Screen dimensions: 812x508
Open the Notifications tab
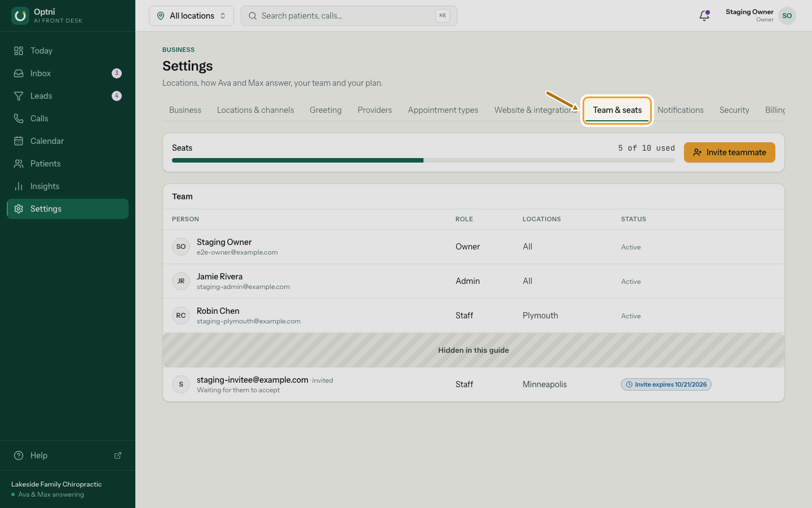click(681, 110)
